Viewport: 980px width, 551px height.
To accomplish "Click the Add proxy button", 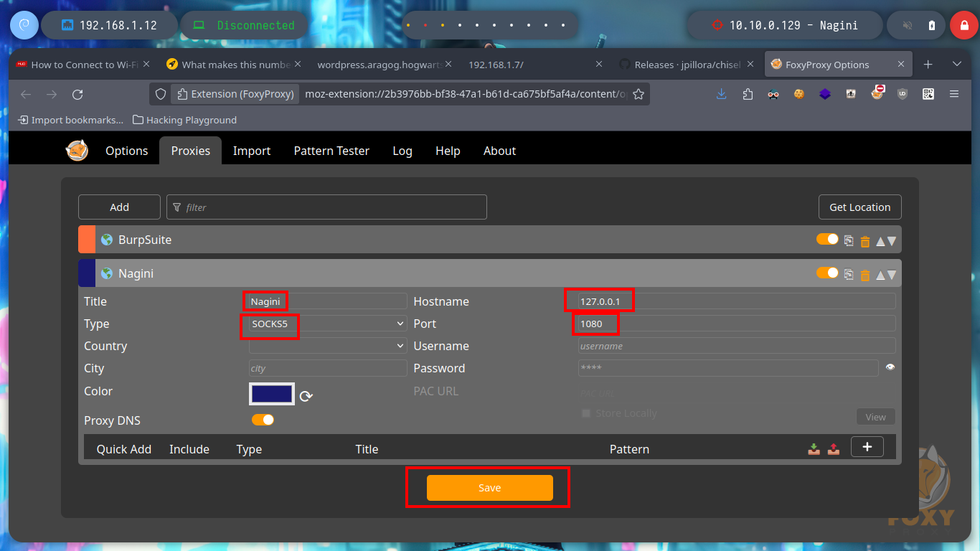I will pos(119,207).
